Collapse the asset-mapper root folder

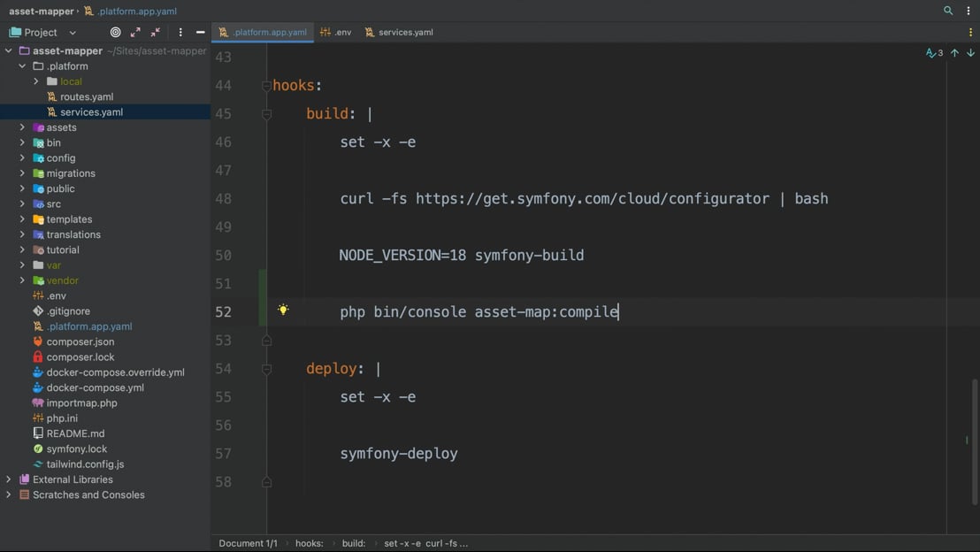(9, 50)
